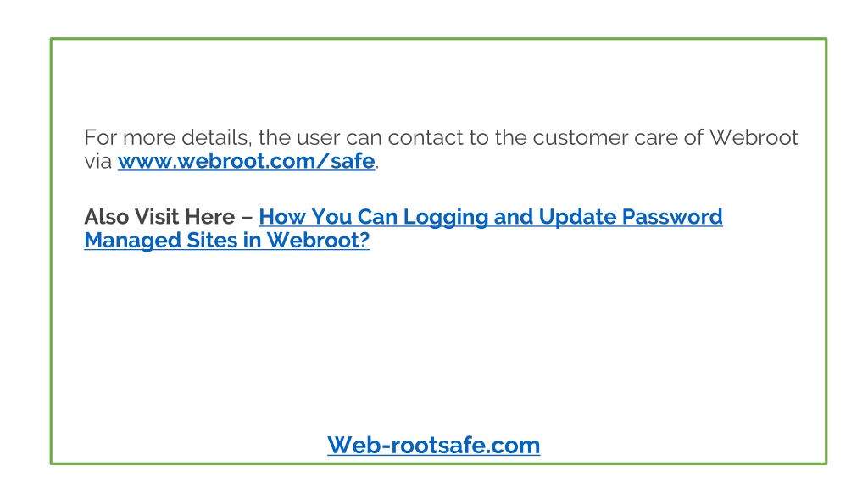Screen dimensions: 868x488
Task: Click the "Managed Sites in Webroot?" link line
Action: pyautogui.click(x=227, y=240)
